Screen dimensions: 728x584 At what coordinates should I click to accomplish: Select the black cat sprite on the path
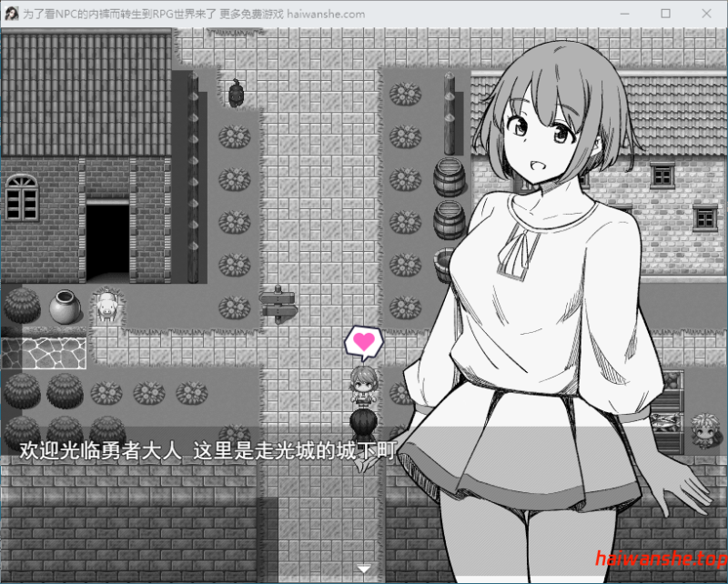[235, 95]
